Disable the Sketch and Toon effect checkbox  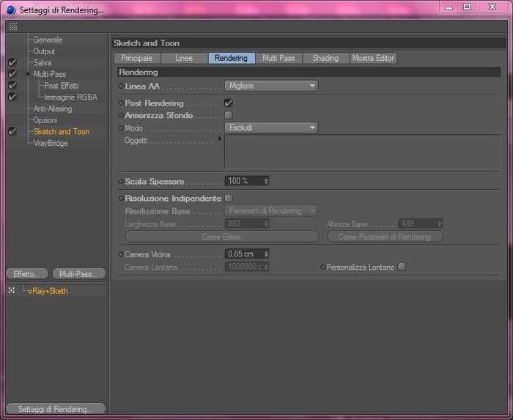coord(12,131)
